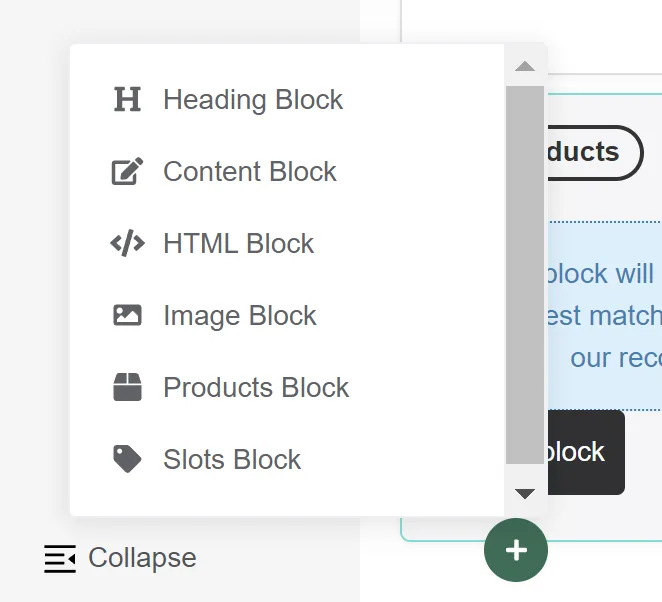Click the scrollbar down arrow
The height and width of the screenshot is (602, 662).
525,494
